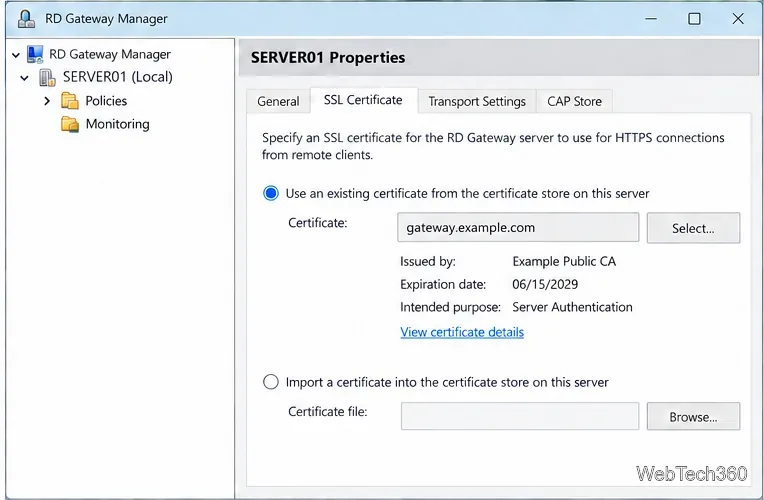
Task: Click the RD Gateway Manager root node computer icon
Action: click(x=35, y=54)
